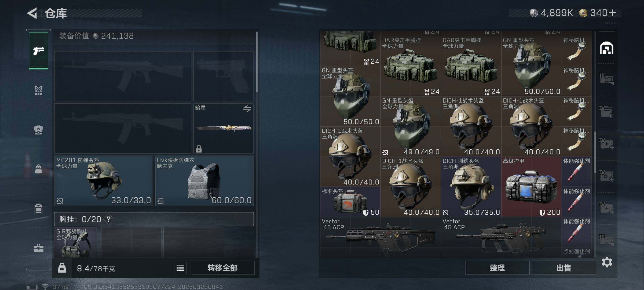
Task: Open the medical case storage tab
Action: [607, 144]
